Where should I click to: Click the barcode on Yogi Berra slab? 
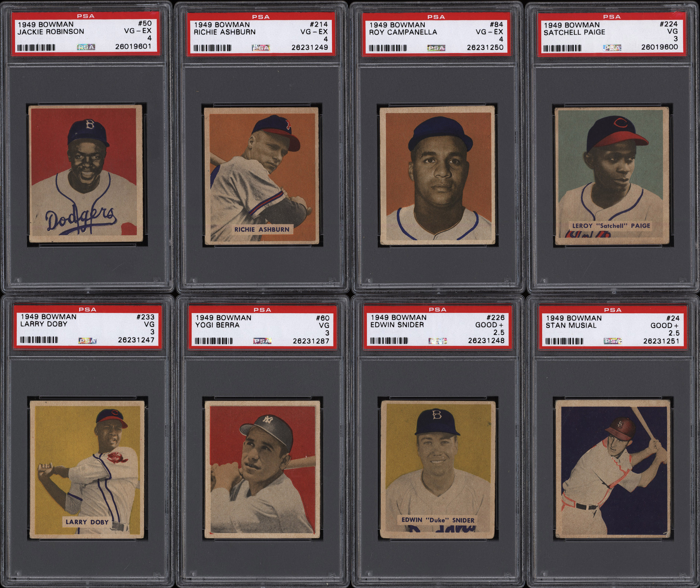[x=214, y=341]
